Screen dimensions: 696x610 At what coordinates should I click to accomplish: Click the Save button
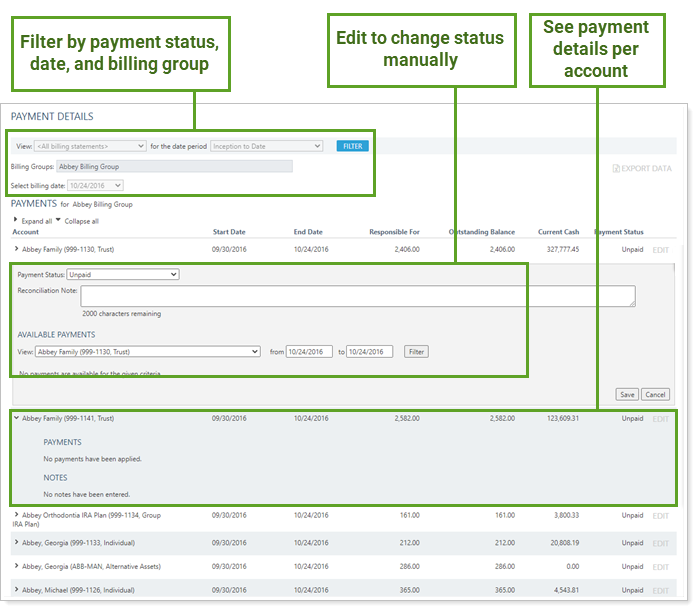(x=627, y=394)
